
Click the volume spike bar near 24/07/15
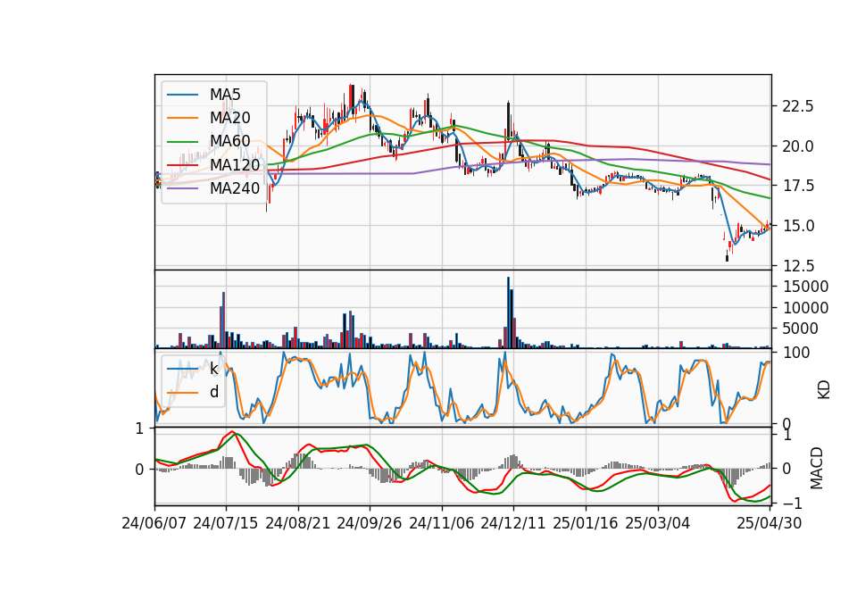(223, 320)
